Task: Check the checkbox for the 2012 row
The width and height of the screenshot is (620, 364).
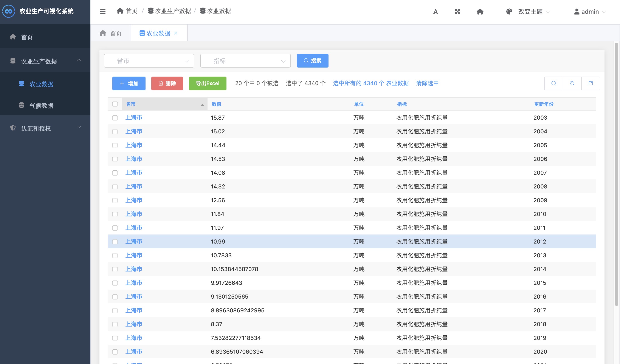Action: pos(115,242)
